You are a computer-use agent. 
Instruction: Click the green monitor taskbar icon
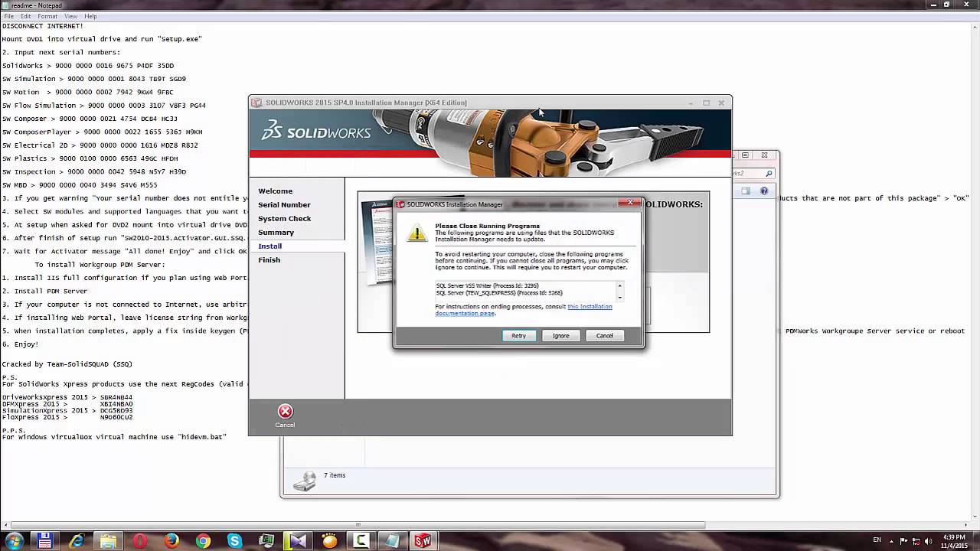(x=266, y=541)
